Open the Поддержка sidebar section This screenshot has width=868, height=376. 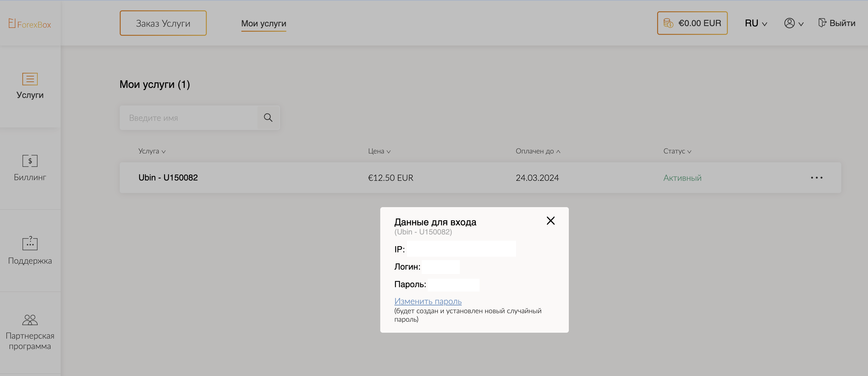click(30, 250)
